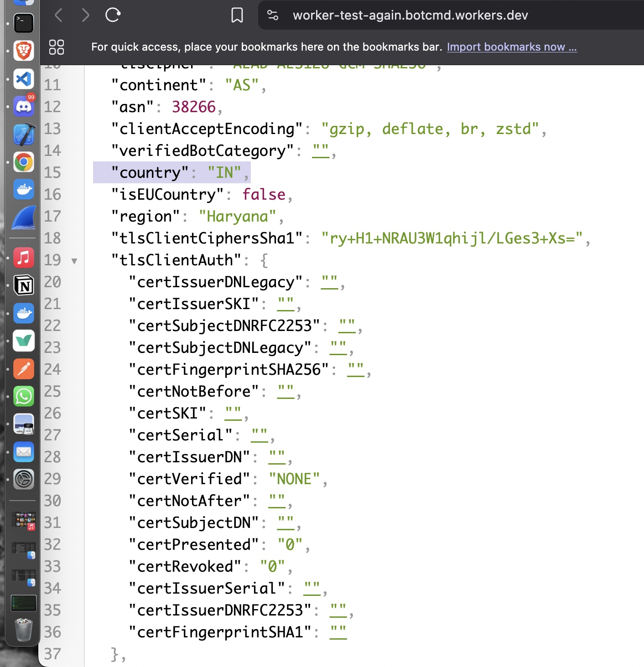Select the "IN" country value

(224, 173)
